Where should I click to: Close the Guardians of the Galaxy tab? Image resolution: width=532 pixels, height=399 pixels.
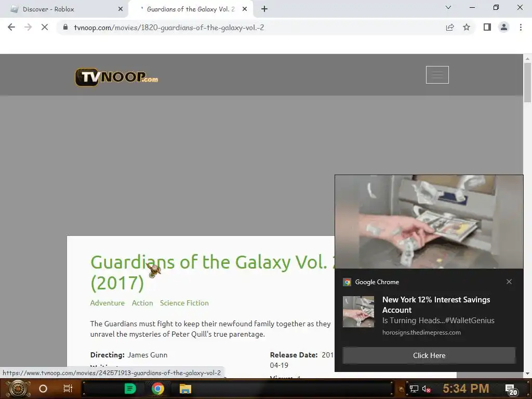[245, 9]
